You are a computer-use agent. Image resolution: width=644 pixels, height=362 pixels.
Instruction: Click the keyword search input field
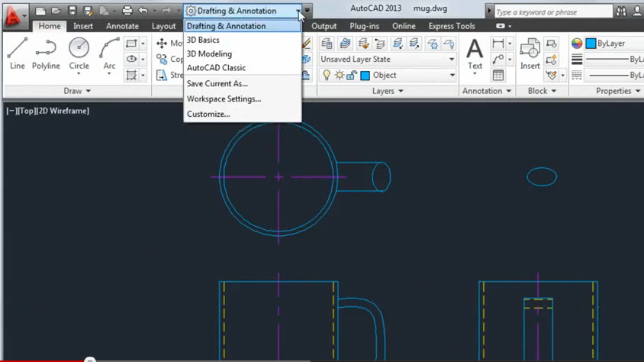[553, 12]
